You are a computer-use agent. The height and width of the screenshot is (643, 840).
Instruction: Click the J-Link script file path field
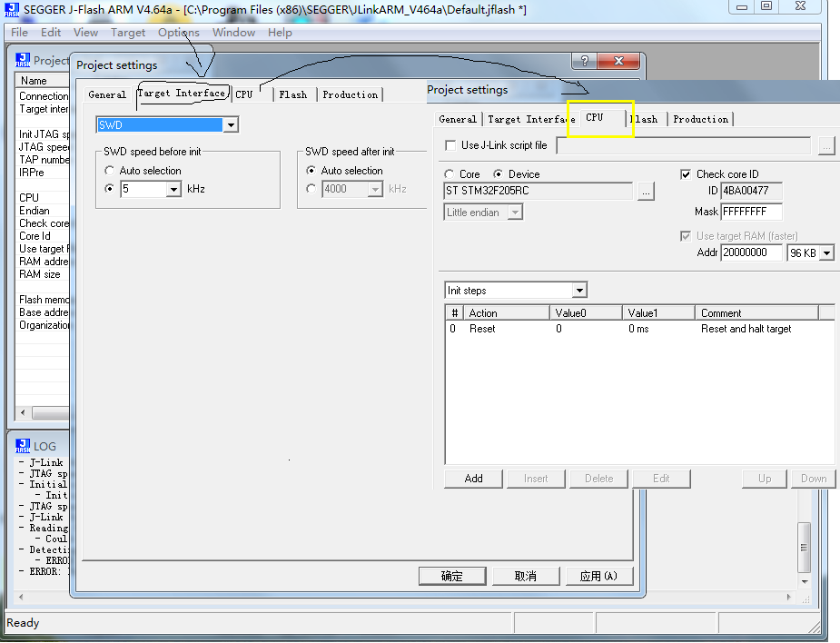click(x=684, y=145)
